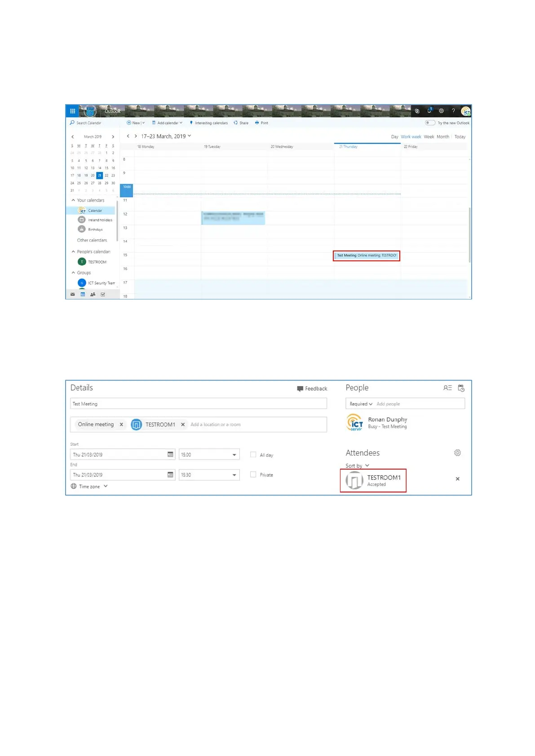Screen dimensions: 535x756
Task: Open the account profile picture menu
Action: (x=465, y=111)
